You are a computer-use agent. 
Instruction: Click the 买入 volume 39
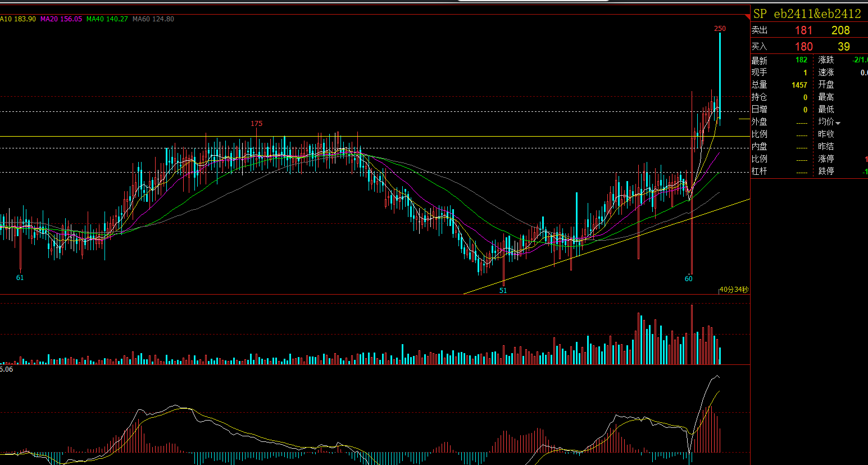point(843,47)
